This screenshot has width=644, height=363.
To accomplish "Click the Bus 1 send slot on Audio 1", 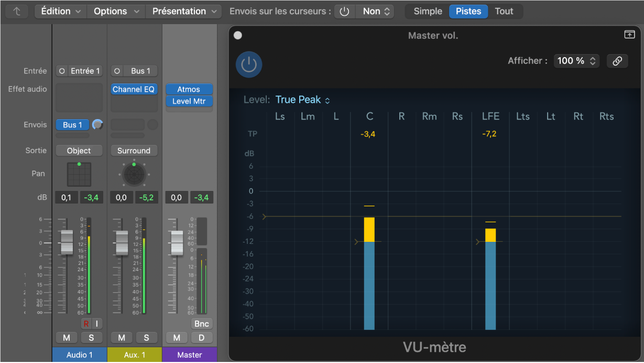I will point(73,125).
